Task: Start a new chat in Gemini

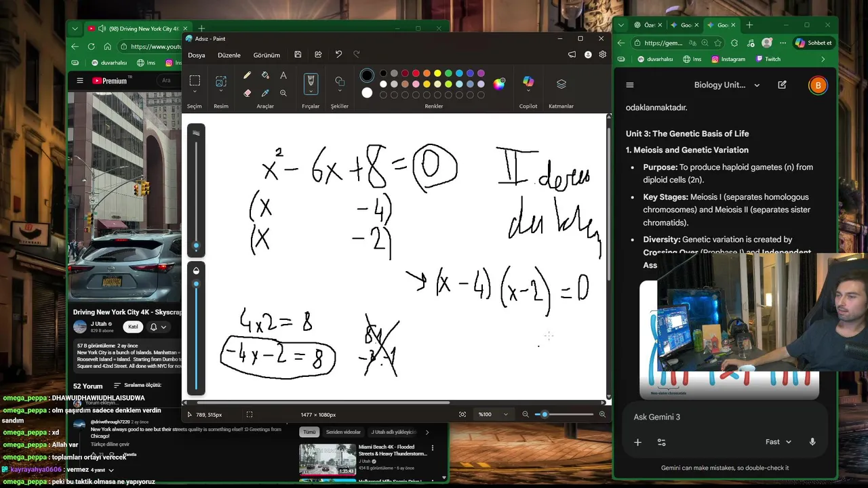Action: click(x=782, y=85)
